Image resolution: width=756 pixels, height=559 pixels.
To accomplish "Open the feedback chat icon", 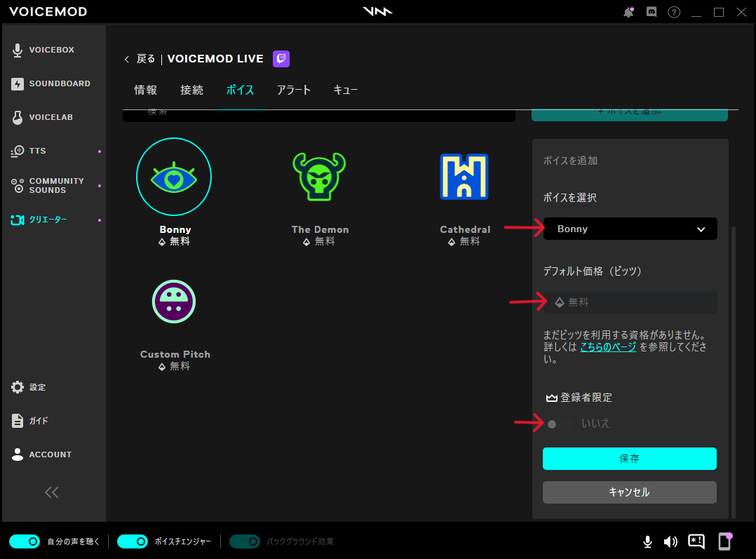I will pyautogui.click(x=696, y=541).
